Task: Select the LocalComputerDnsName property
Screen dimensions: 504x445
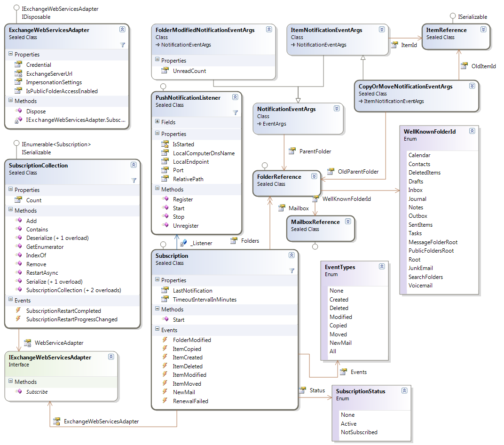Action: (x=204, y=153)
